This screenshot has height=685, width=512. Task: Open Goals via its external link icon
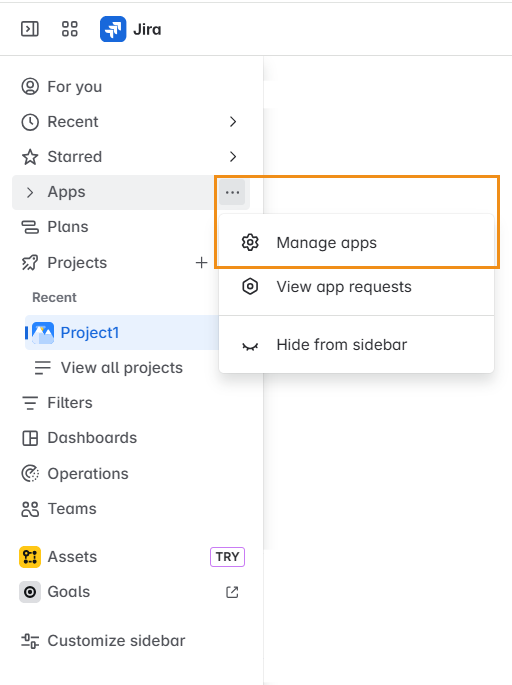tap(232, 592)
